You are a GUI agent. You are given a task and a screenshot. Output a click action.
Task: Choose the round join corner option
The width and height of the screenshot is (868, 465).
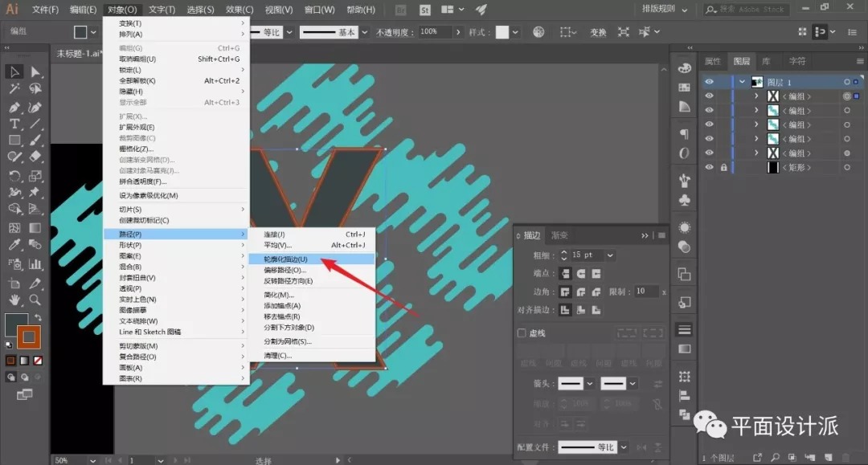point(581,292)
